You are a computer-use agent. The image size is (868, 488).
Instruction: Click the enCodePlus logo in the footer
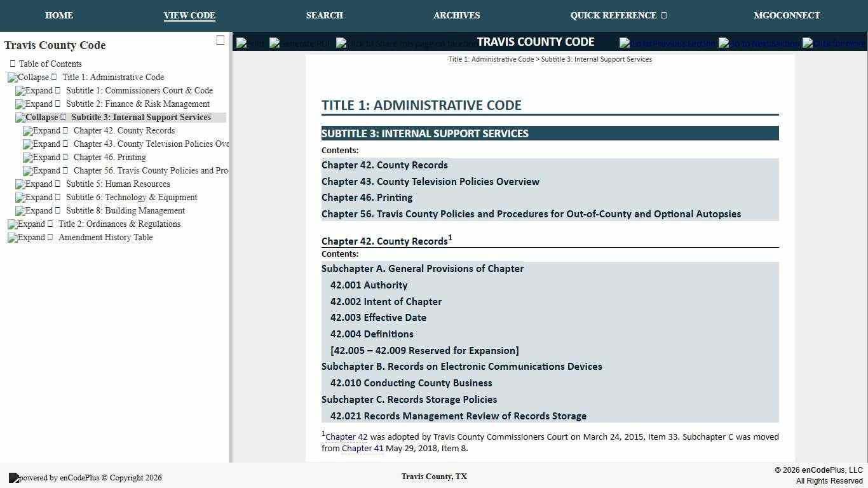pyautogui.click(x=15, y=478)
